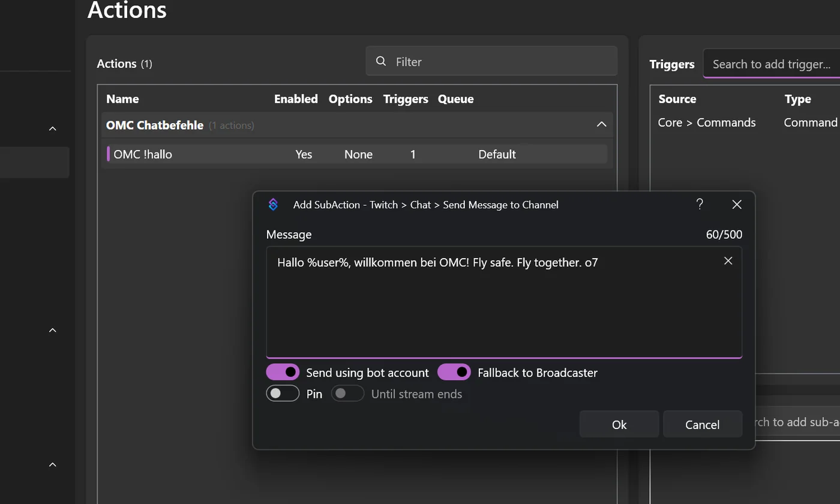Viewport: 840px width, 504px height.
Task: Click the Message label in the dialog
Action: point(289,235)
